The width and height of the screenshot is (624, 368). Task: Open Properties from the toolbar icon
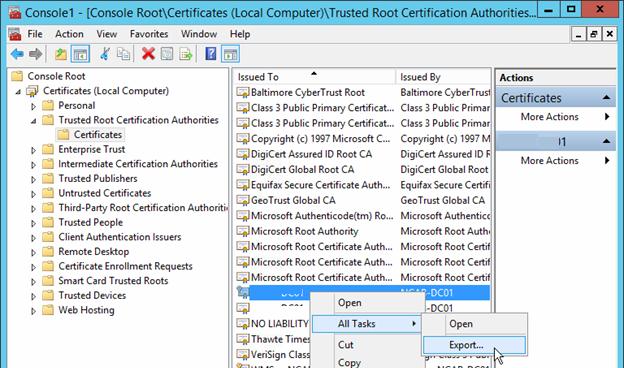(x=167, y=54)
